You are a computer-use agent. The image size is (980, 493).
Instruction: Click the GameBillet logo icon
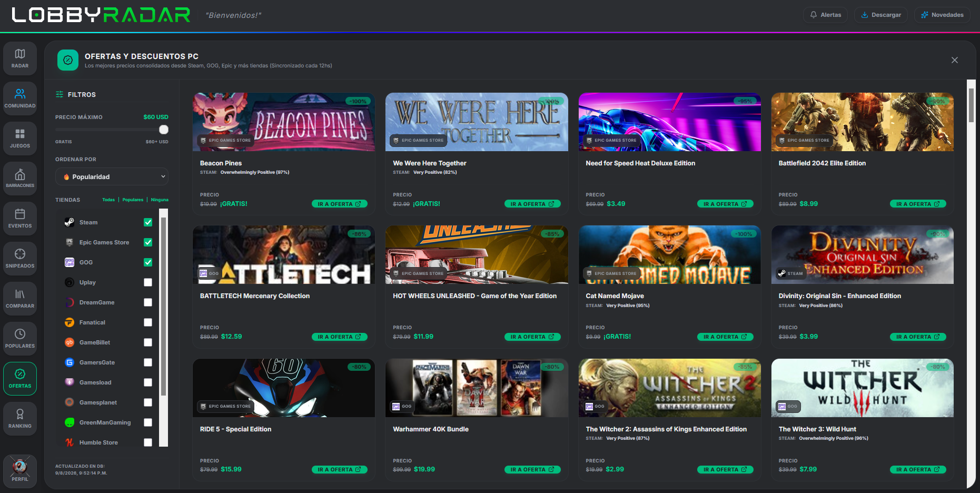(x=70, y=342)
